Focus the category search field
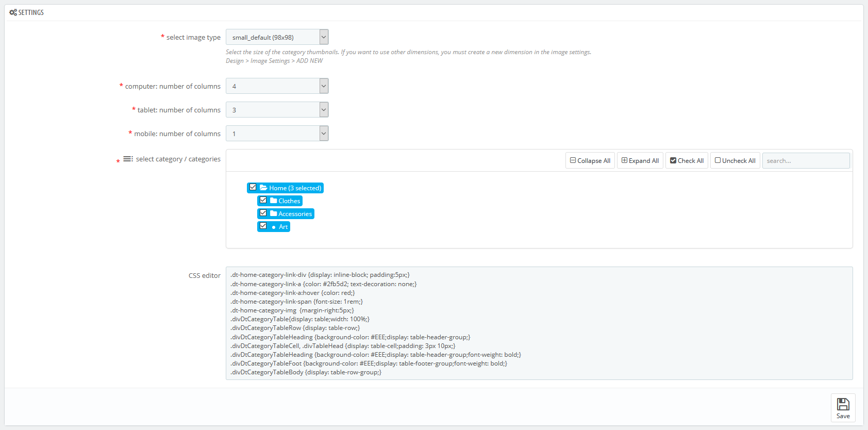The width and height of the screenshot is (868, 430). (x=806, y=160)
